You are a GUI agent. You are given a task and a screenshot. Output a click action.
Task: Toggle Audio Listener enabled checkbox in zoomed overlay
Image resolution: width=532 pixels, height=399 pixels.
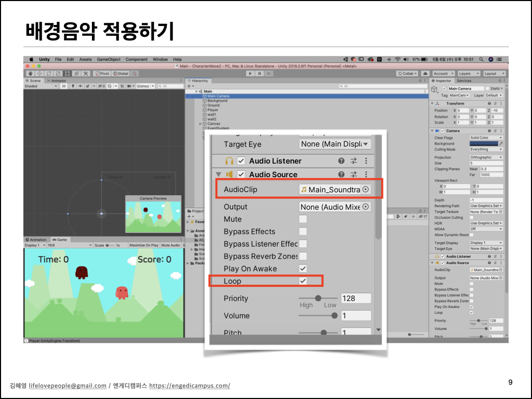[241, 161]
